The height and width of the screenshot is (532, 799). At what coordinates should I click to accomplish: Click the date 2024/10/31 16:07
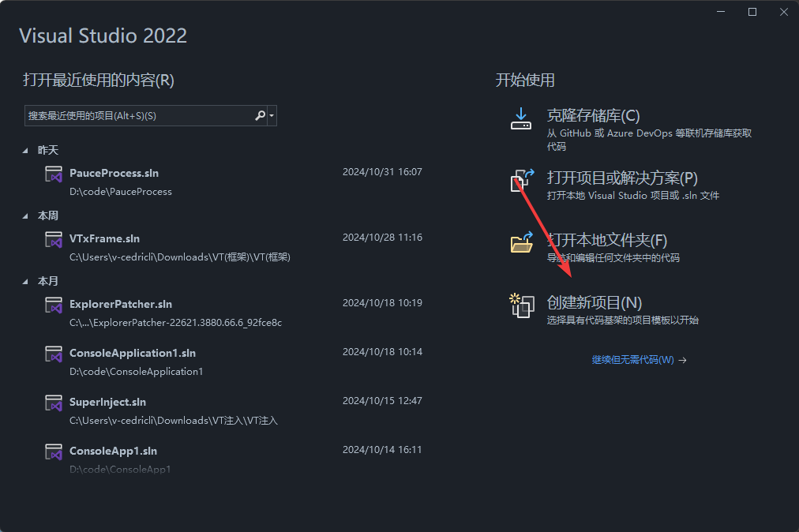382,172
